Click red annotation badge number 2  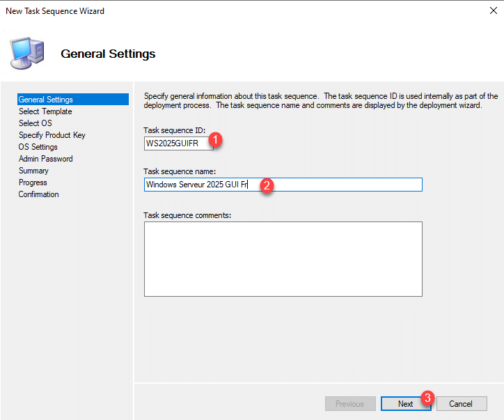pyautogui.click(x=266, y=185)
